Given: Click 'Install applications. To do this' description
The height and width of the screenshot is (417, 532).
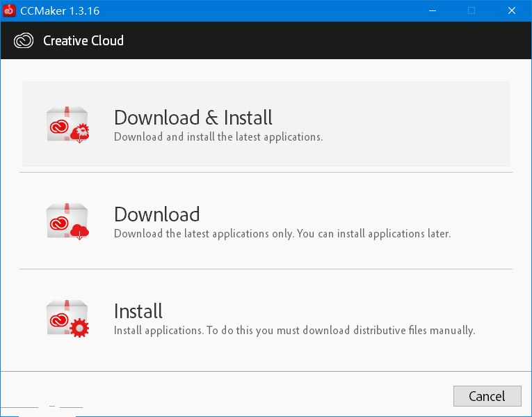Looking at the screenshot, I should click(294, 331).
